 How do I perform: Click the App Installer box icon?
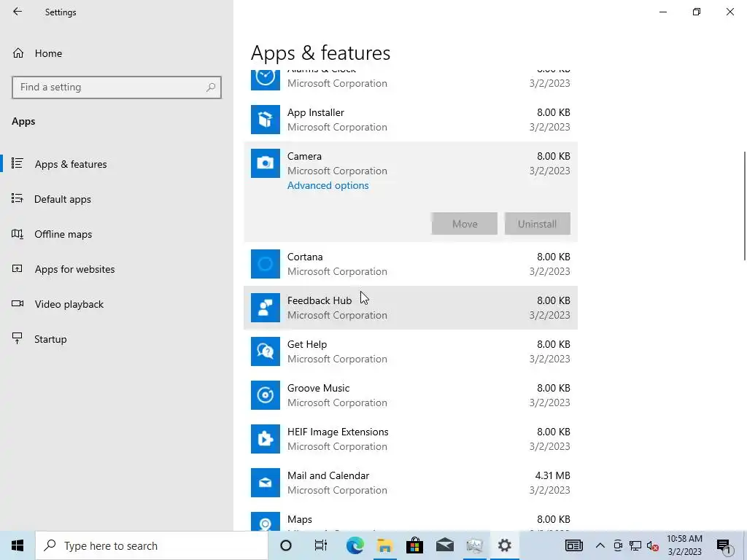[266, 120]
